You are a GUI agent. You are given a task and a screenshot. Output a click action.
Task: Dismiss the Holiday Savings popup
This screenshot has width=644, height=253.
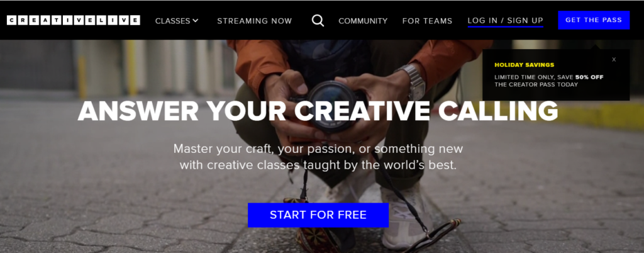[614, 60]
